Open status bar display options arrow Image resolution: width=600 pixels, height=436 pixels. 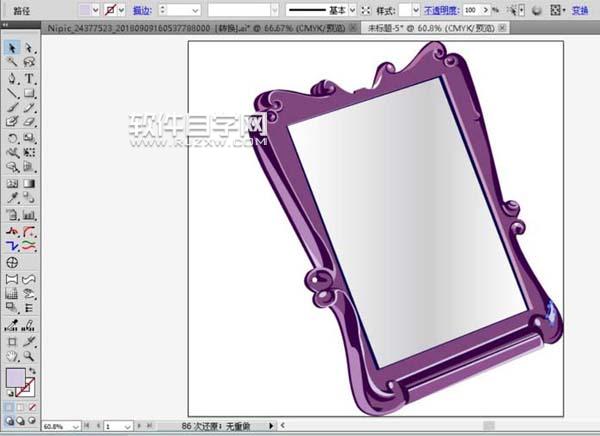[x=271, y=426]
